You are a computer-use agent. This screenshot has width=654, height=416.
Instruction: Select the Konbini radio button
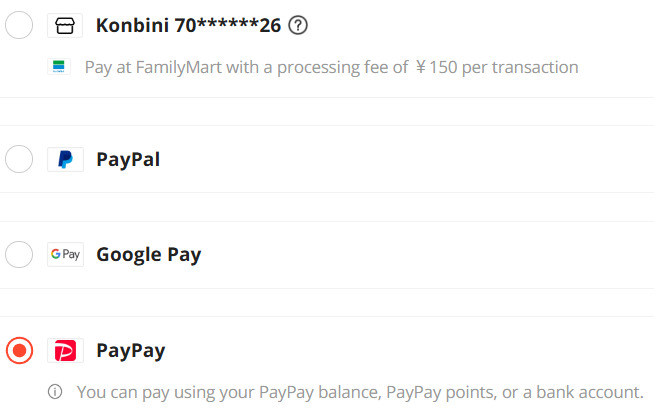(x=19, y=25)
